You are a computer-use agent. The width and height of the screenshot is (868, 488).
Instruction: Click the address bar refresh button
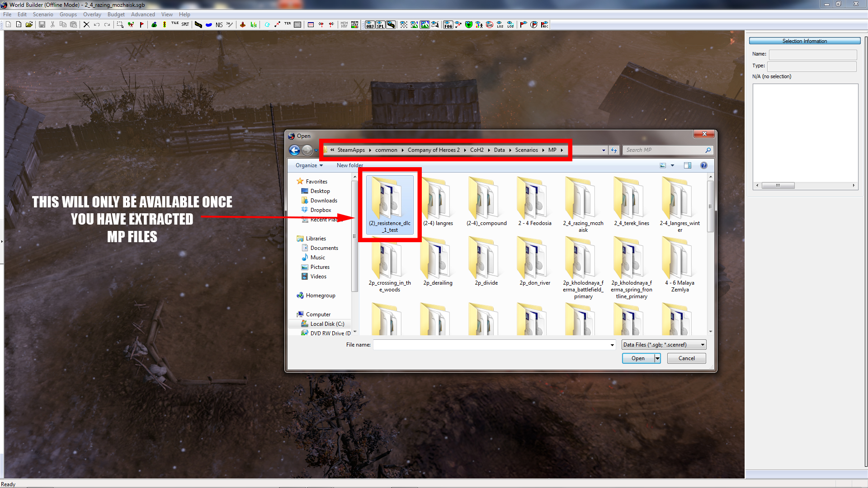coord(613,150)
